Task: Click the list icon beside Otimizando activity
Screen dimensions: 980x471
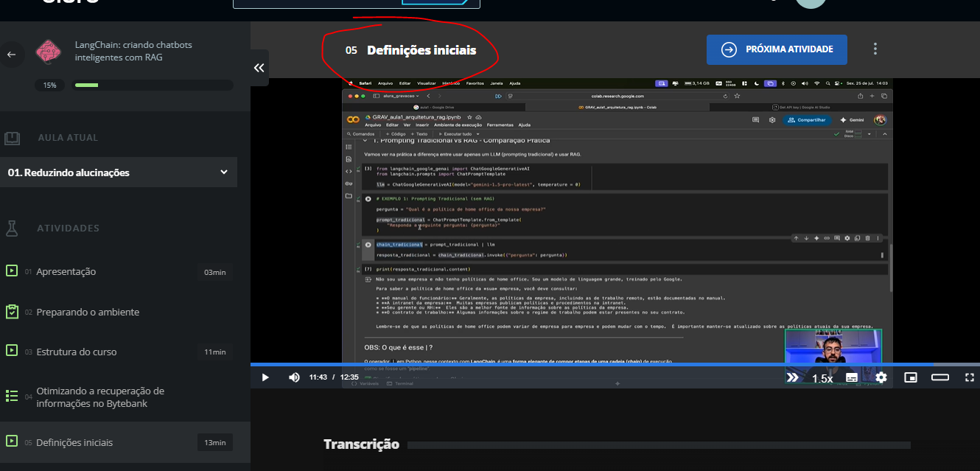Action: [x=11, y=396]
